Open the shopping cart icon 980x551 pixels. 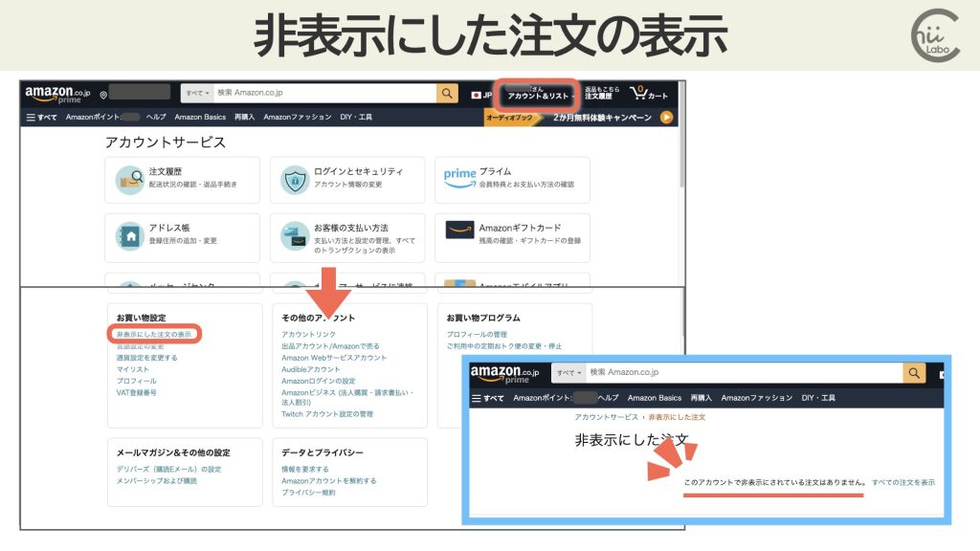(x=648, y=94)
